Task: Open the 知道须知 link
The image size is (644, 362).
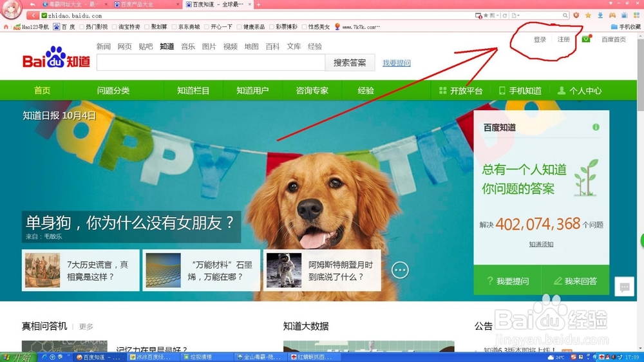Action: pyautogui.click(x=541, y=244)
